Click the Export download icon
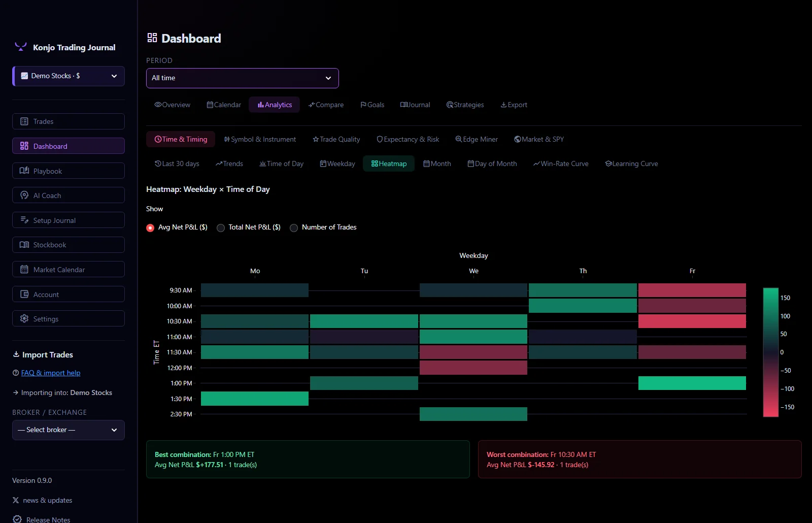 pos(504,105)
